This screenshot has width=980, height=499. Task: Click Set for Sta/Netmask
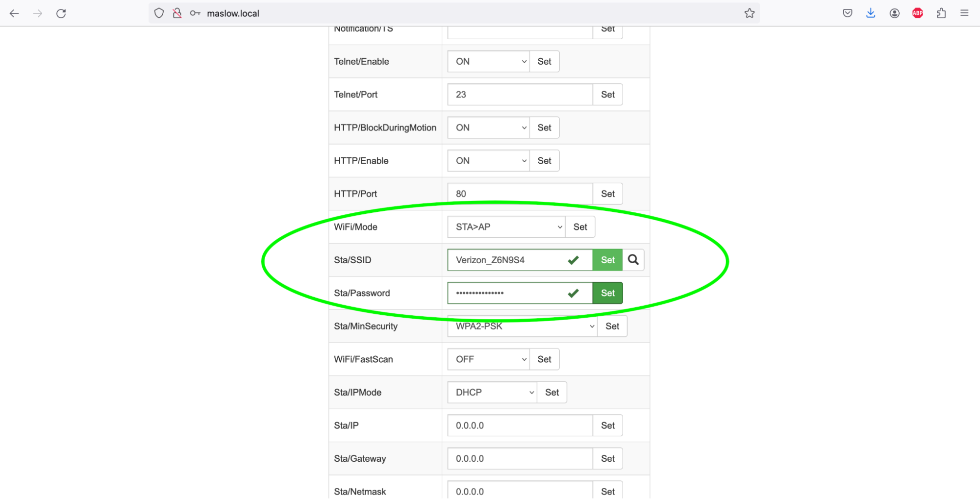(x=608, y=491)
